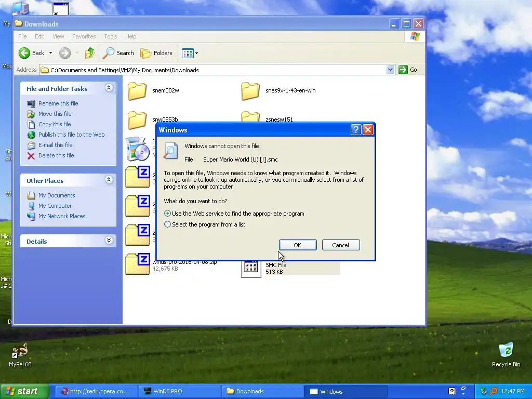Viewport: 532px width, 399px height.
Task: Click the taskbar help question icon
Action: coord(451,391)
